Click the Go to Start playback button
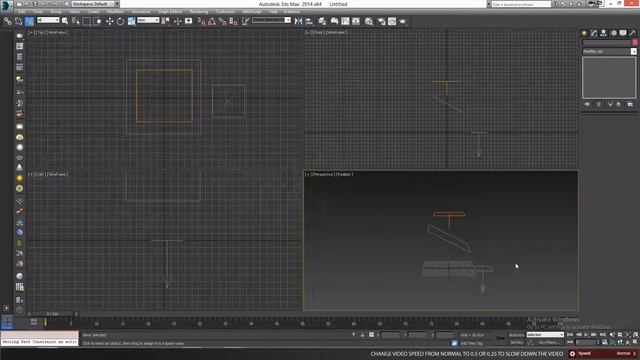The width and height of the screenshot is (640, 360). (570, 335)
